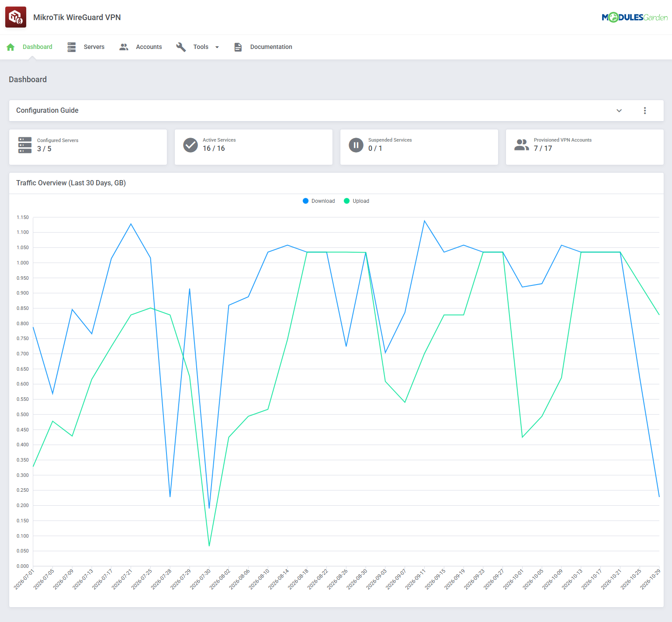Screen dimensions: 672x622
Task: Click the Dashboard home icon
Action: tap(11, 47)
